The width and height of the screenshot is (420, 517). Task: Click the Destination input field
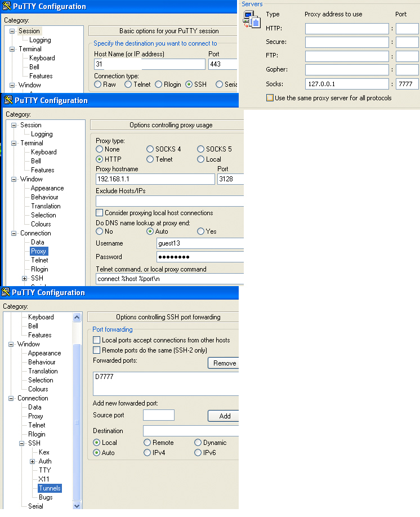click(190, 431)
